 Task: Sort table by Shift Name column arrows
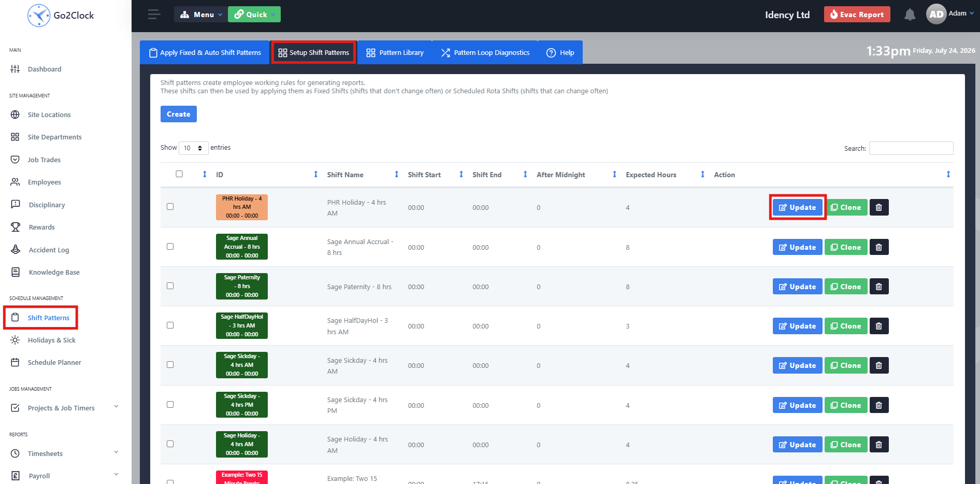click(x=396, y=175)
